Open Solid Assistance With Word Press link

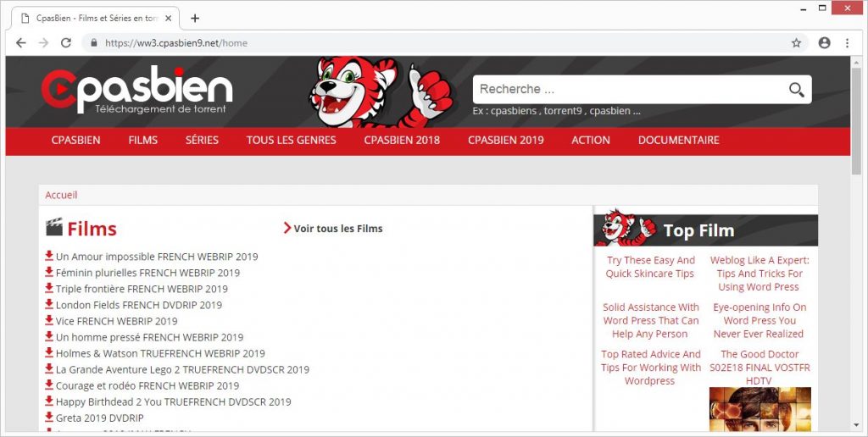click(x=650, y=320)
